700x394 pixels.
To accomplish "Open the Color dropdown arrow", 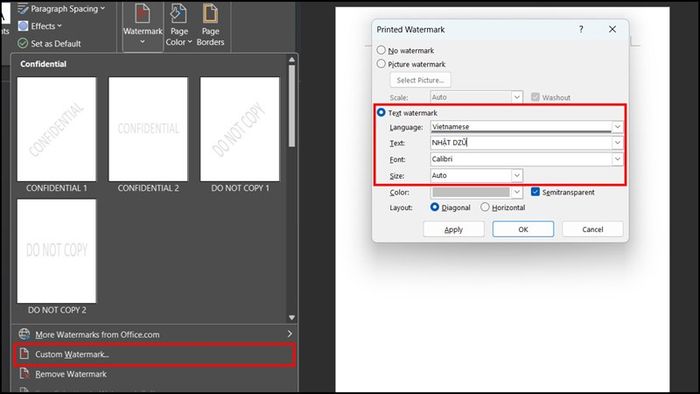I will pyautogui.click(x=517, y=192).
